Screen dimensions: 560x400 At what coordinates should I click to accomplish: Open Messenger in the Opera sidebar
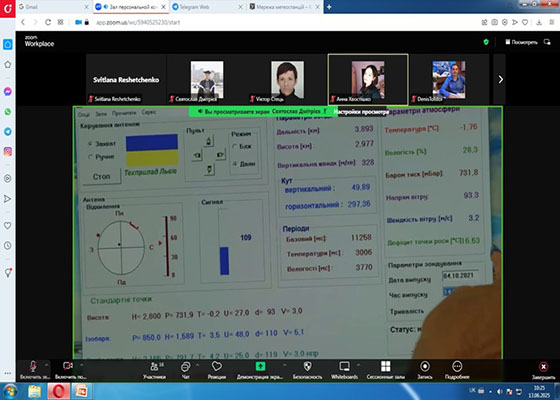[8, 91]
